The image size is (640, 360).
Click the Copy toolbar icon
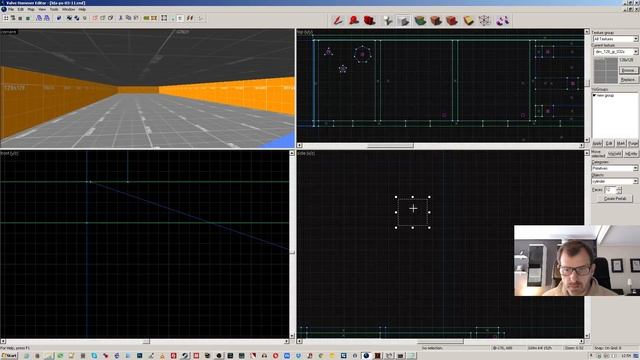129,18
